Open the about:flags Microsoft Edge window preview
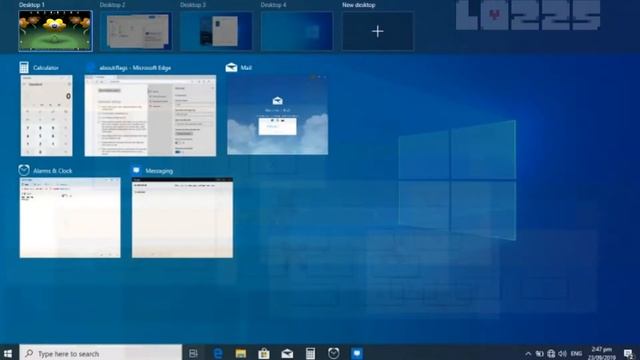 pos(150,116)
